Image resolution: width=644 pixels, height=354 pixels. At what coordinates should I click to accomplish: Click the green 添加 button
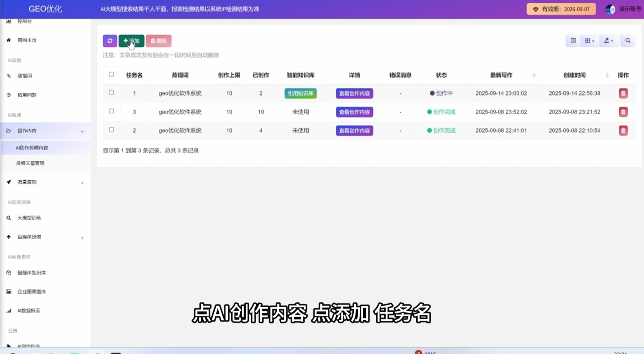click(x=131, y=41)
